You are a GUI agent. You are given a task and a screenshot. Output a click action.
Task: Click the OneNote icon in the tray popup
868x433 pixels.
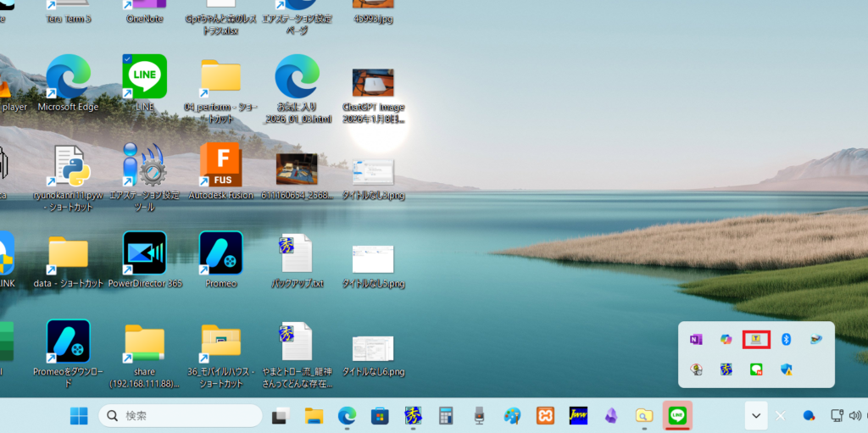[696, 339]
